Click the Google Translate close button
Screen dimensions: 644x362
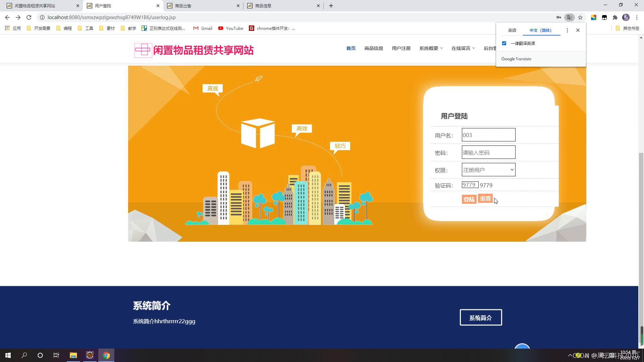pyautogui.click(x=578, y=30)
